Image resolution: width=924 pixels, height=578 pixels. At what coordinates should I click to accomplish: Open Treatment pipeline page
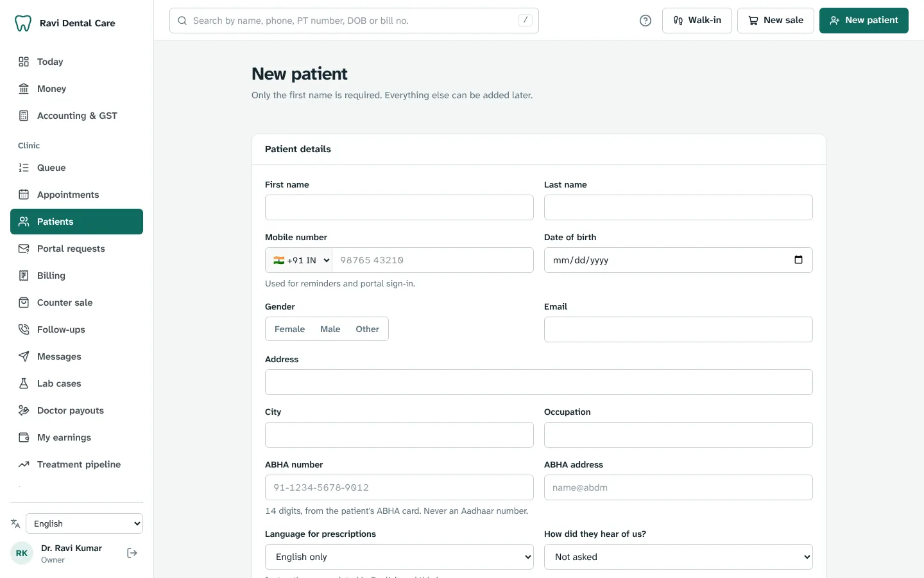tap(76, 464)
